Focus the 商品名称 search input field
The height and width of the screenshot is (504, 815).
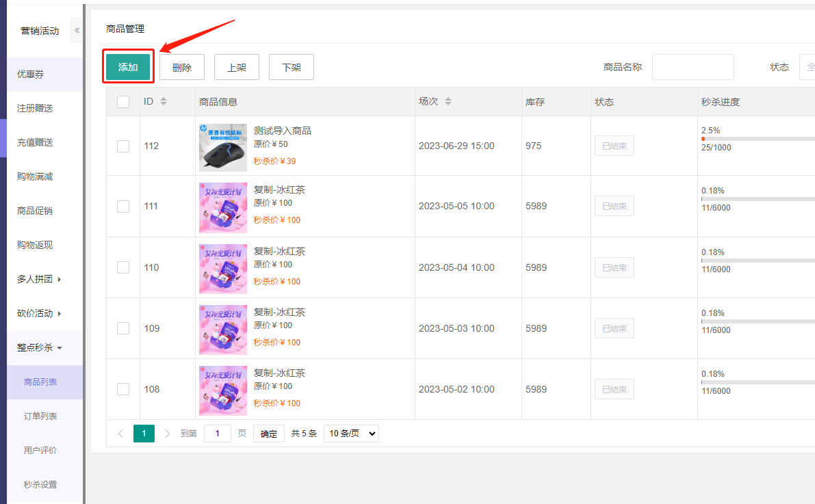693,67
